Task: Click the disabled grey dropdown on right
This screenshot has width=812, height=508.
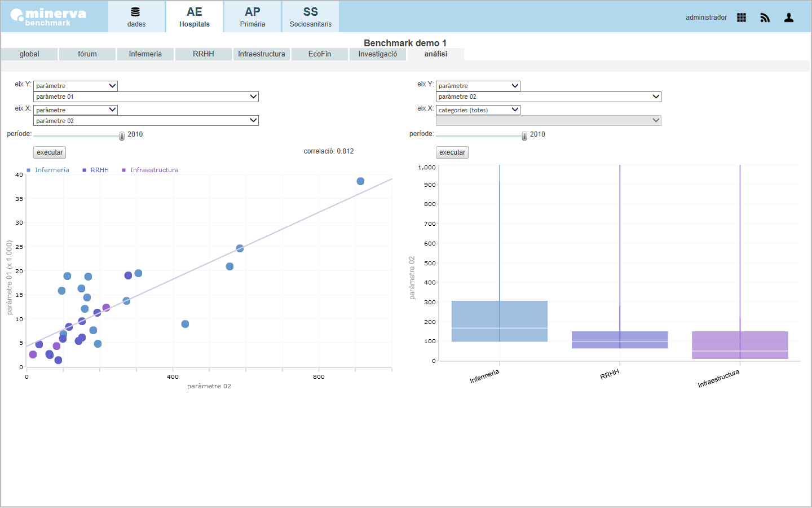Action: (x=549, y=121)
